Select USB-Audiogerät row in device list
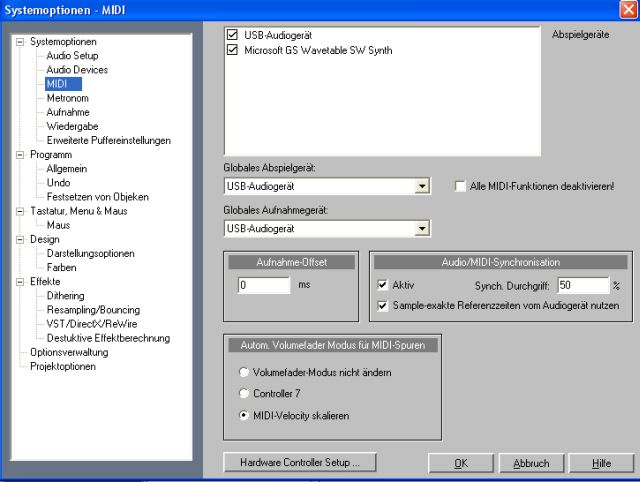Image resolution: width=640 pixels, height=482 pixels. point(278,35)
